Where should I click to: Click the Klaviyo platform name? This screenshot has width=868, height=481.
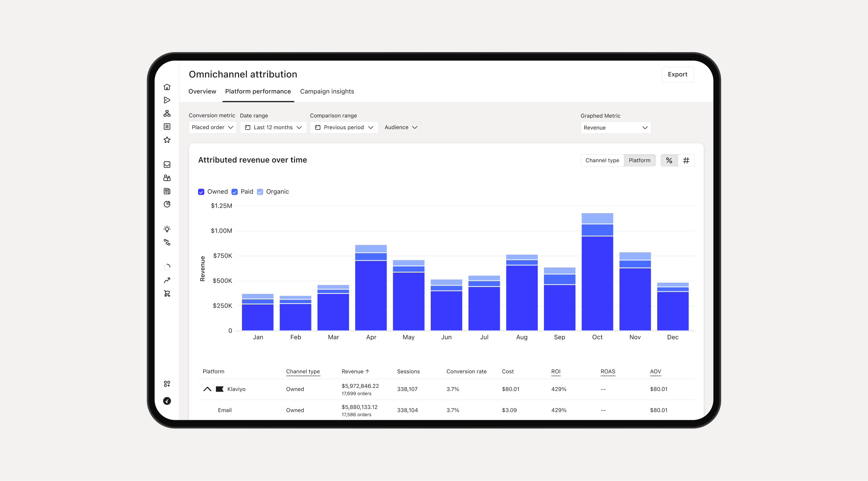(x=236, y=389)
